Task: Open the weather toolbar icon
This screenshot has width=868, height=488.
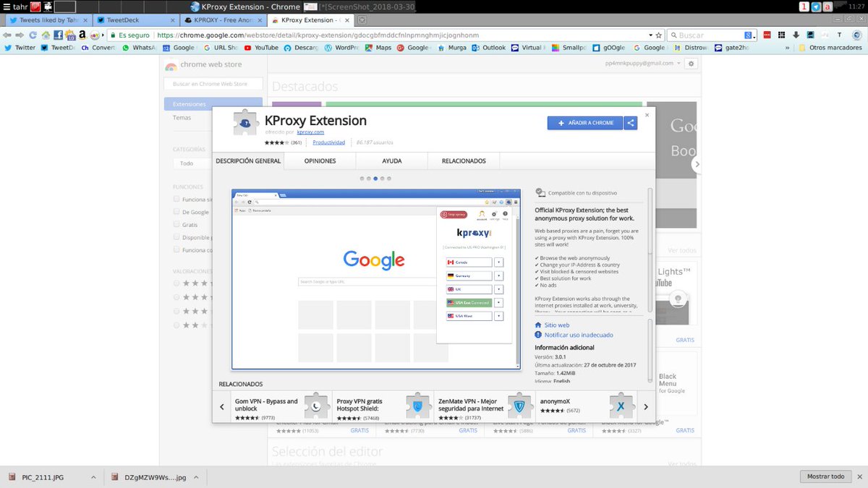Action: coord(69,35)
